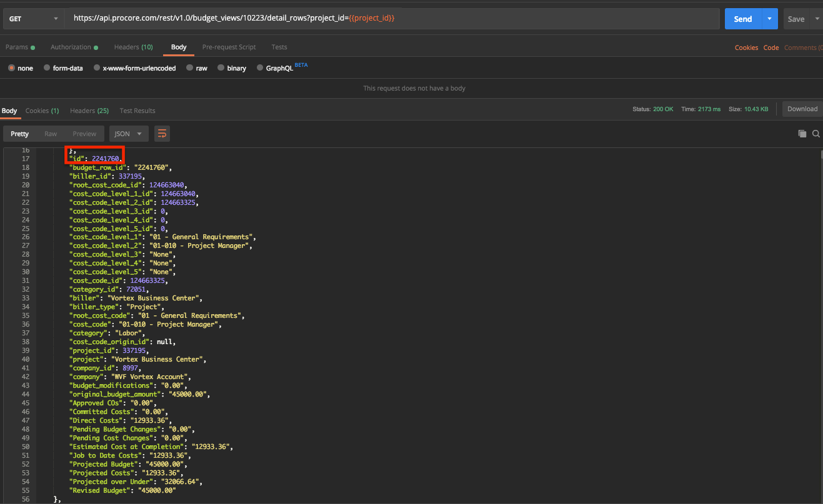Switch to the Authorization tab
The height and width of the screenshot is (504, 823).
tap(71, 47)
